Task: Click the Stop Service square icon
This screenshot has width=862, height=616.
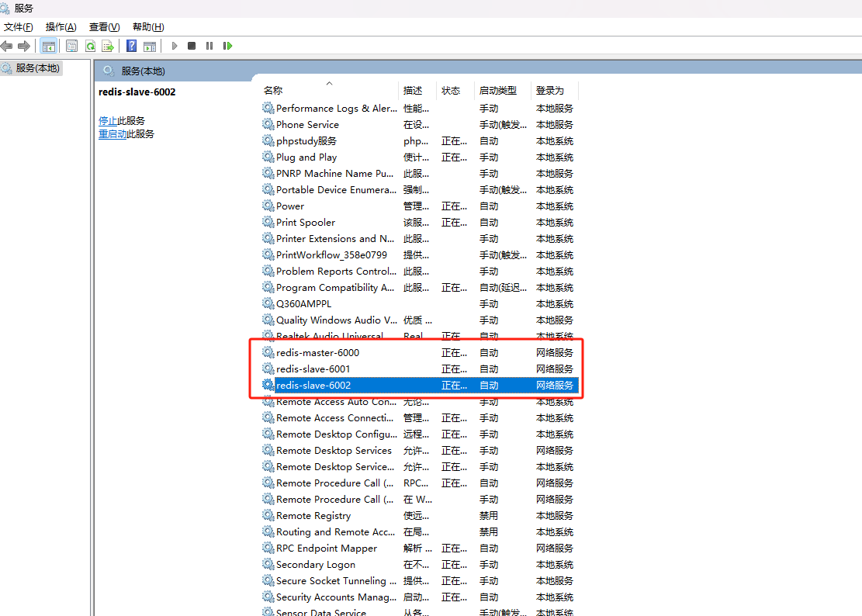Action: click(x=192, y=46)
